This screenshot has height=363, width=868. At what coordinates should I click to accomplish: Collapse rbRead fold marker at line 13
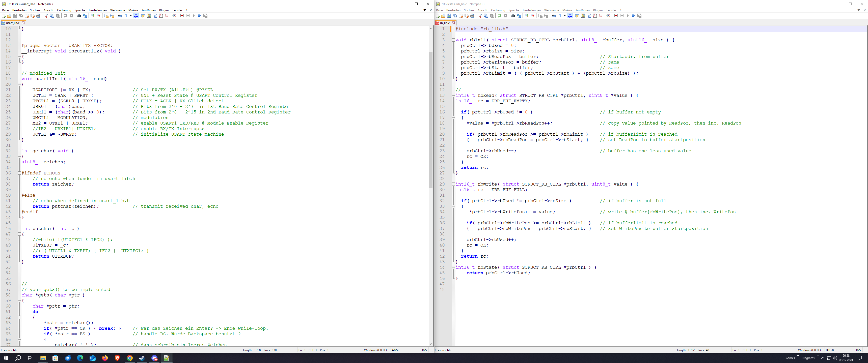[453, 96]
